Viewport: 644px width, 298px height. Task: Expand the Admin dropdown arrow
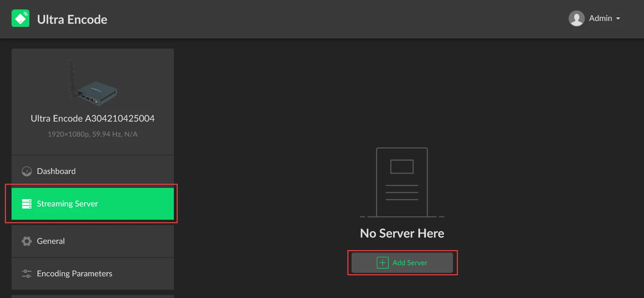(x=618, y=18)
